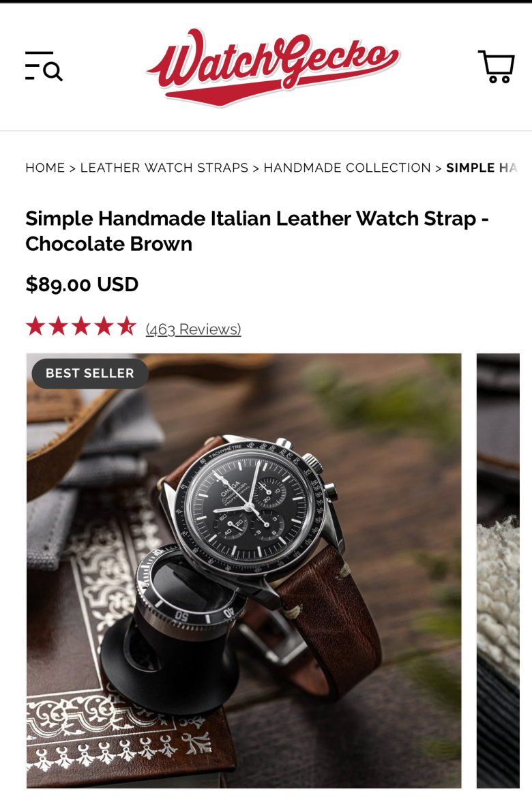The image size is (532, 802).
Task: Click the third red rating star
Action: (80, 326)
